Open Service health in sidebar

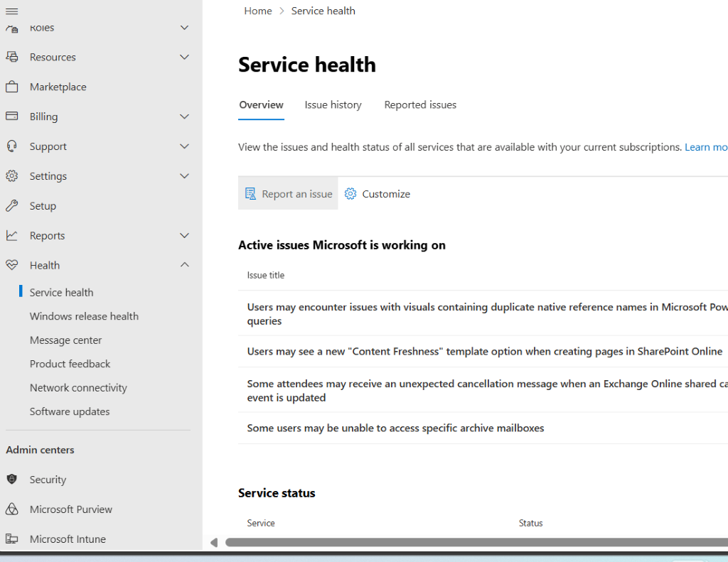point(61,293)
